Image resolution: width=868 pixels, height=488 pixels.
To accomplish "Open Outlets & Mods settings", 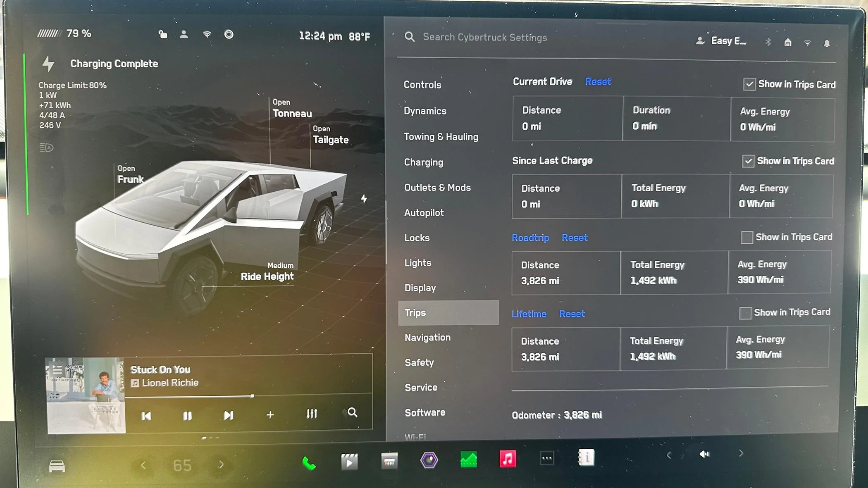I will click(x=437, y=188).
